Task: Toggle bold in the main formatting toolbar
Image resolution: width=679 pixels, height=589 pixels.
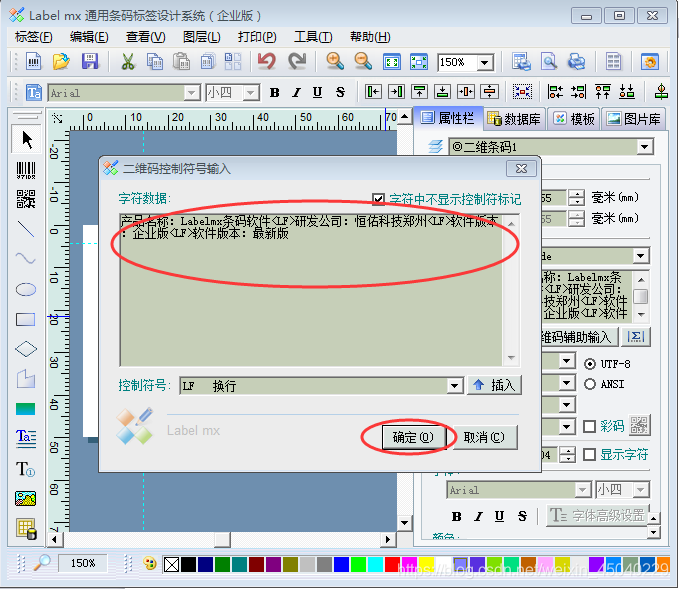Action: click(275, 93)
